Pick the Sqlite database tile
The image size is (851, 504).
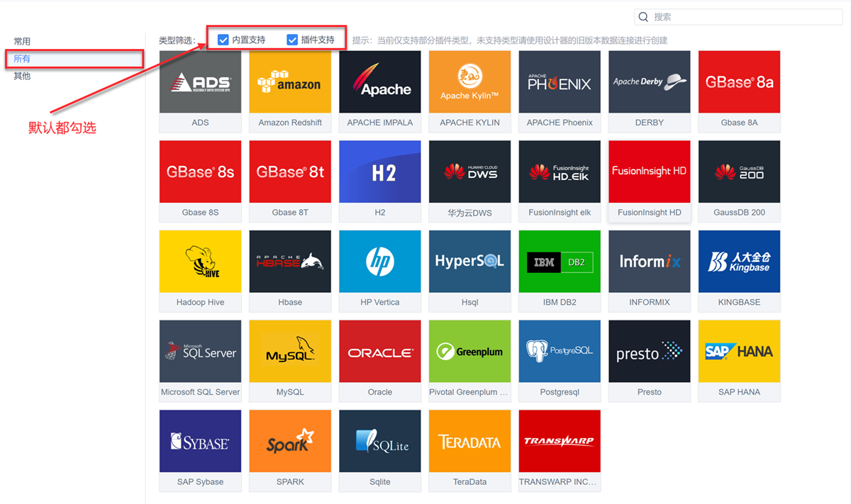click(x=380, y=451)
